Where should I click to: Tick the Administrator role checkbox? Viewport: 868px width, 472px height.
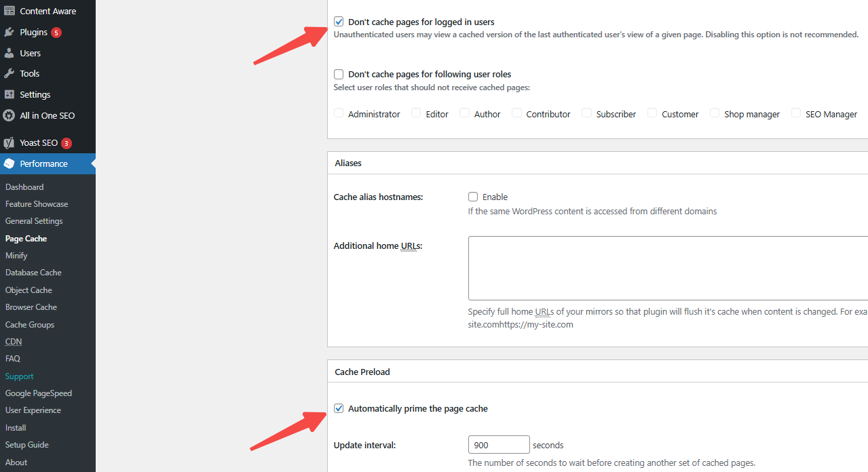[339, 113]
